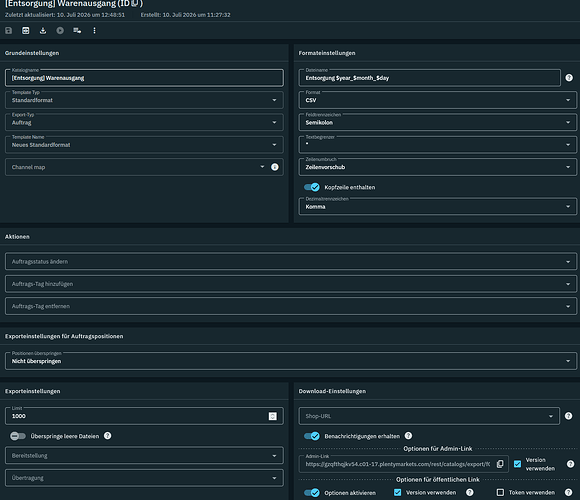Viewport: 580px width, 500px height.
Task: Open the Positionen überspringen dropdown
Action: tap(291, 361)
